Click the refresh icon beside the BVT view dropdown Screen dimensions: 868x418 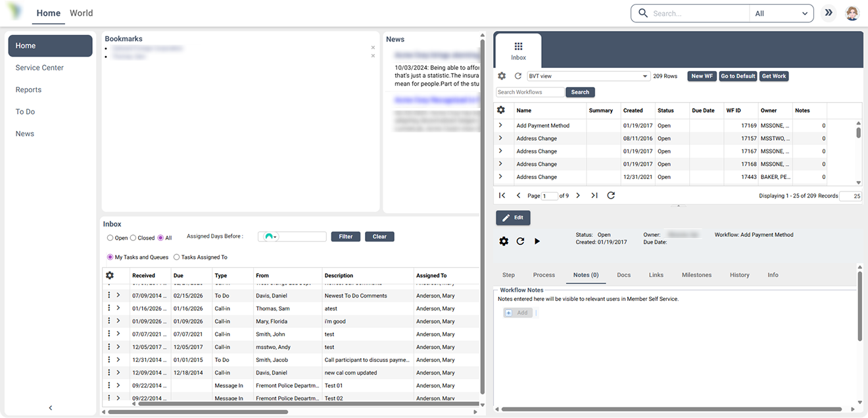[x=518, y=76]
